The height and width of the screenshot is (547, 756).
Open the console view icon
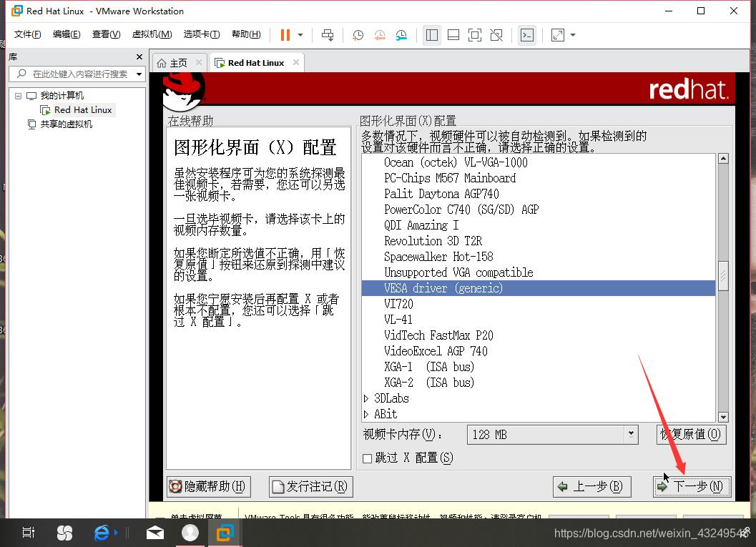coord(527,35)
